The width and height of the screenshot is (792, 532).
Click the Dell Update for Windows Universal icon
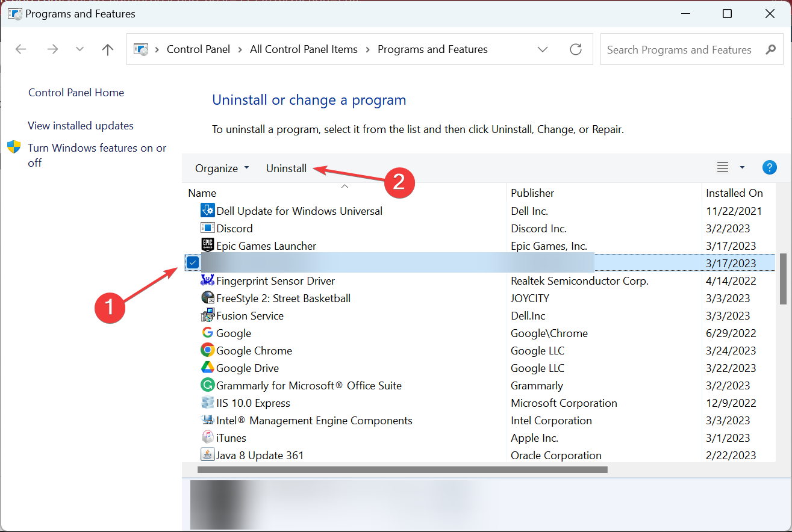click(207, 211)
